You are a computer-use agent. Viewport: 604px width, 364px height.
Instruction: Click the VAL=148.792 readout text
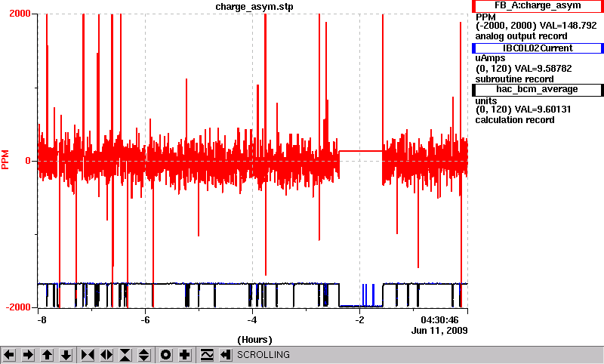pyautogui.click(x=569, y=26)
